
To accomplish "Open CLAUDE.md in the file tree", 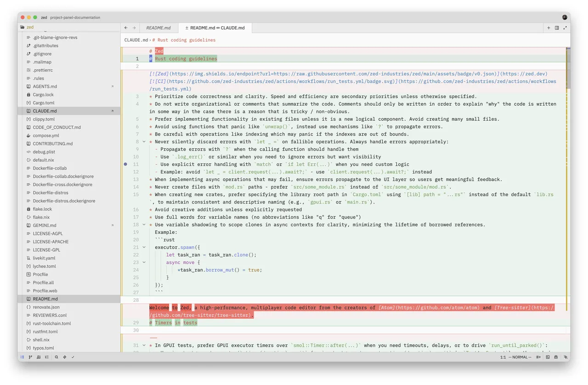I will (x=69, y=111).
